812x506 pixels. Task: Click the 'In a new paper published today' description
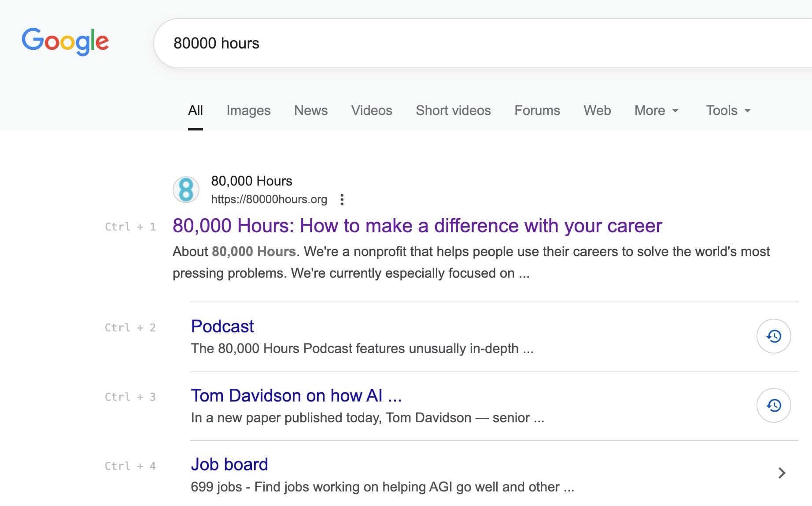tap(368, 417)
